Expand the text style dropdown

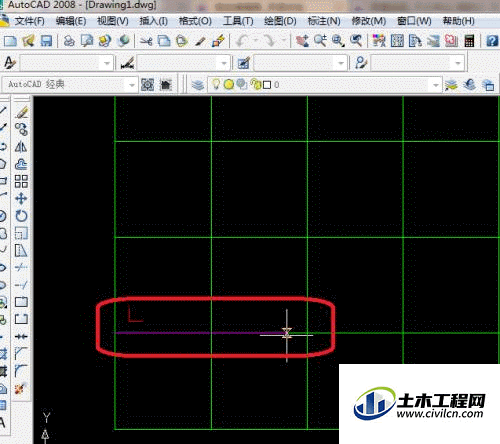pos(107,63)
